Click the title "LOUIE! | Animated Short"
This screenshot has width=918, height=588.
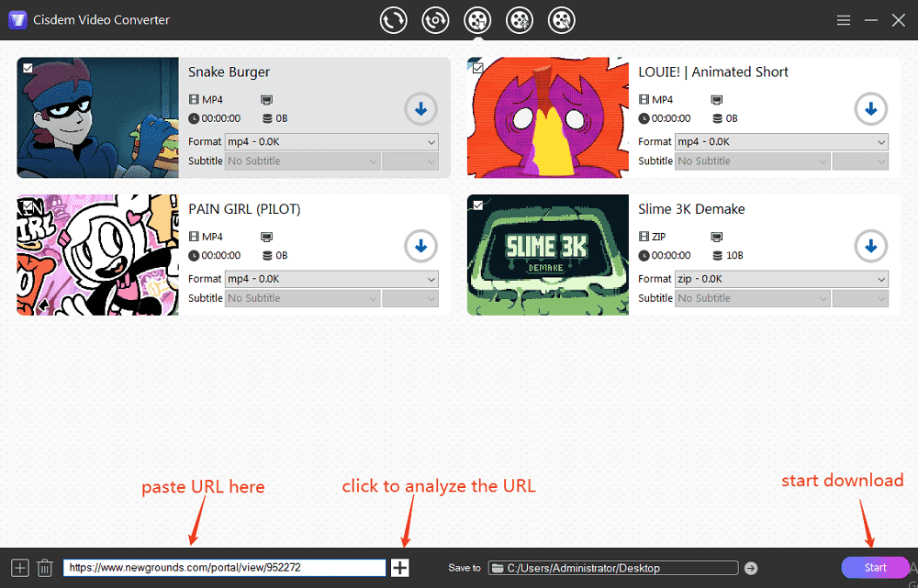tap(713, 72)
